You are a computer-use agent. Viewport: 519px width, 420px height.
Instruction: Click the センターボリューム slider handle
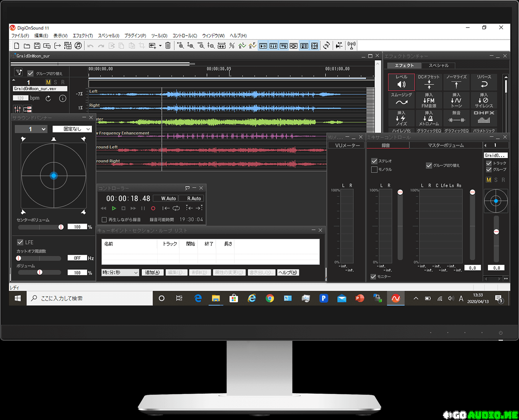pos(61,227)
